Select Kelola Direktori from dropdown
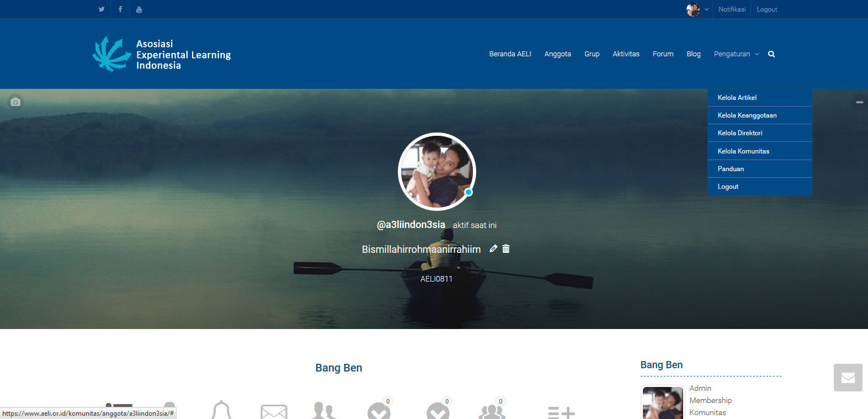Screen dimensions: 868x419 (x=759, y=133)
